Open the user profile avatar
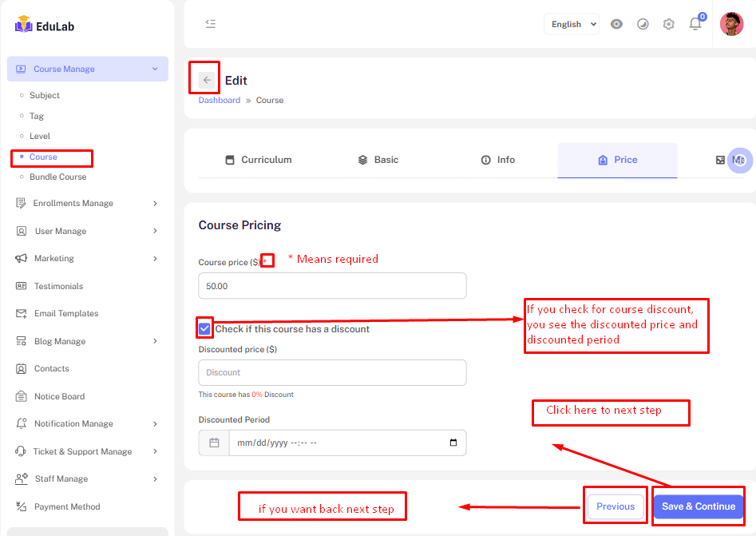 click(x=731, y=24)
